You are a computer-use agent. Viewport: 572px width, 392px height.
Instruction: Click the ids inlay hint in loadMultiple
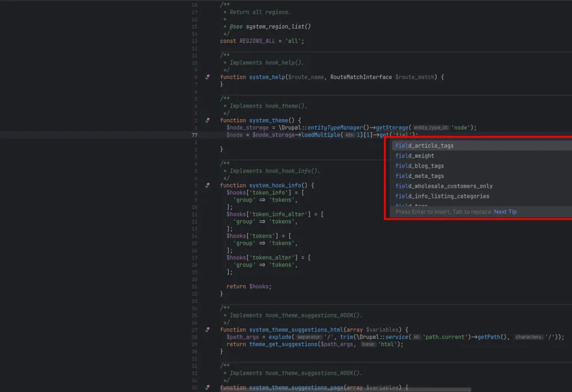click(350, 135)
